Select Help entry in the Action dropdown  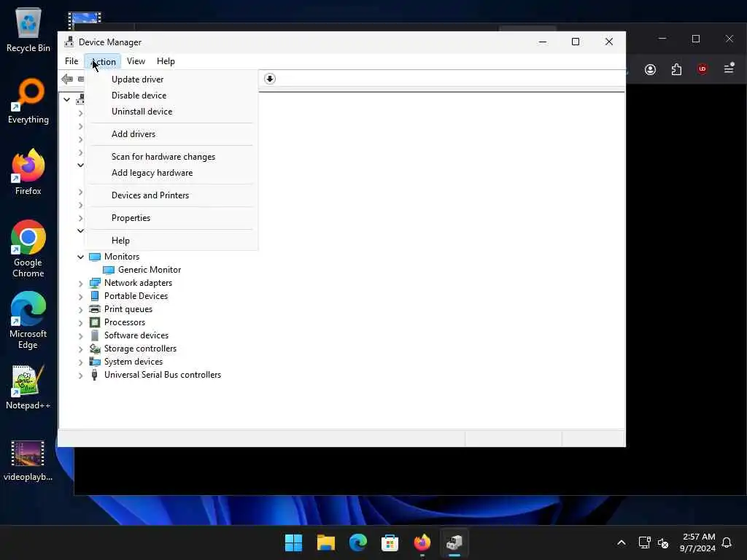tap(120, 241)
